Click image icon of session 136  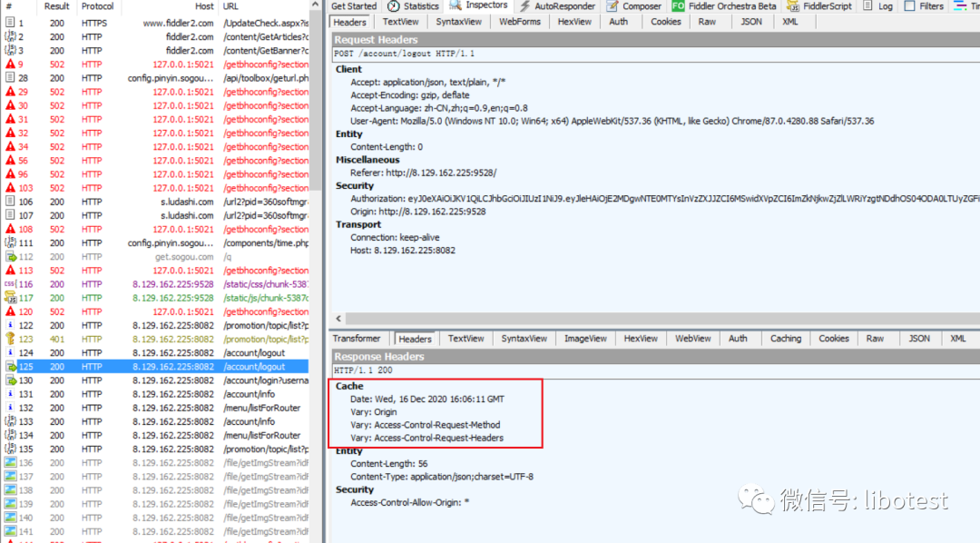10,463
